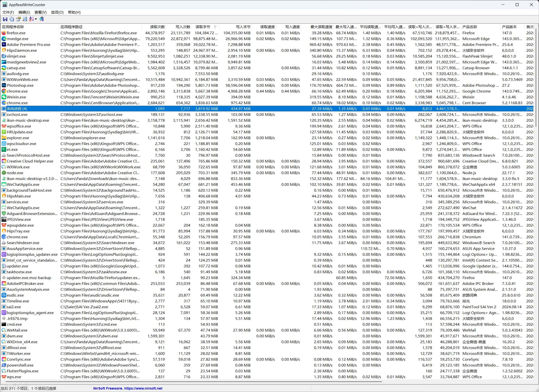The height and width of the screenshot is (392, 539).
Task: Click the Photoshop.exe process icon
Action: click(4, 85)
